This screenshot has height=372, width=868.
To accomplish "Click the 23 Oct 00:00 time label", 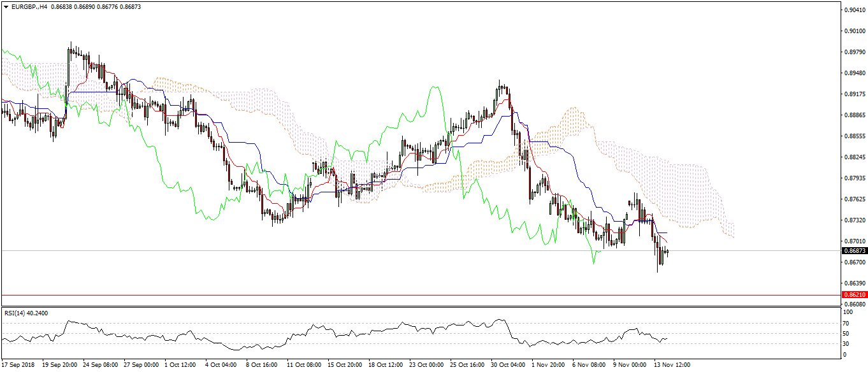I will (426, 366).
